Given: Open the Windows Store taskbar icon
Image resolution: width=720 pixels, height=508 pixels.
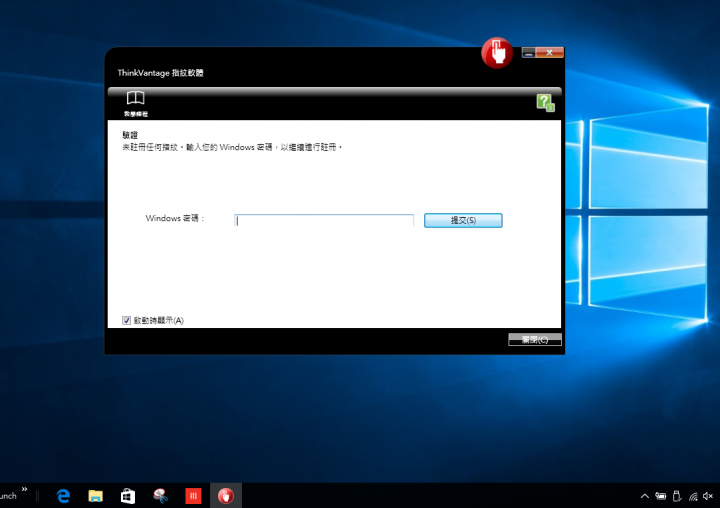Looking at the screenshot, I should coord(128,496).
